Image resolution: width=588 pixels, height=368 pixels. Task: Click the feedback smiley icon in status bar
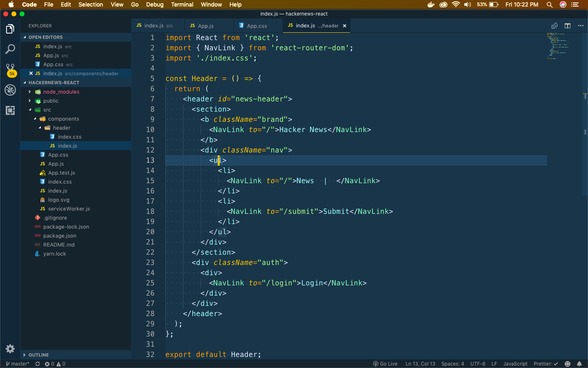coord(568,364)
